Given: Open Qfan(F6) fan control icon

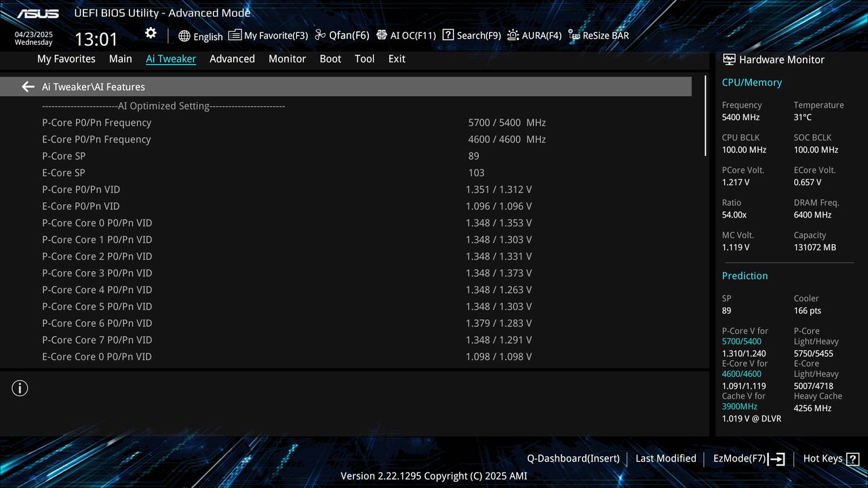Looking at the screenshot, I should [320, 35].
